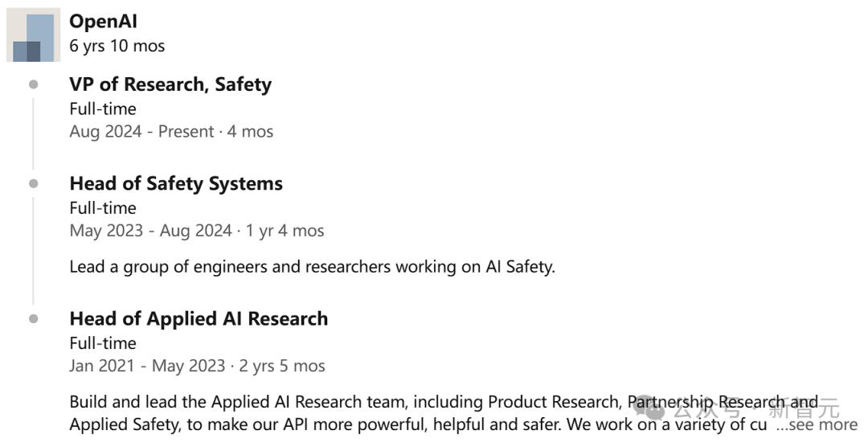Viewport: 868px width, 443px height.
Task: Click 'Full-time' label under Head of Applied AI Research
Action: point(103,343)
